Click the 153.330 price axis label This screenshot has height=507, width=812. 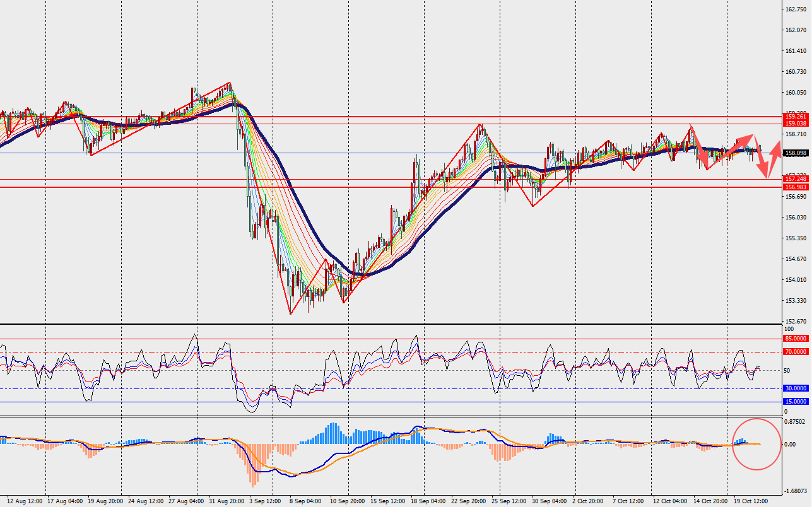coord(796,301)
